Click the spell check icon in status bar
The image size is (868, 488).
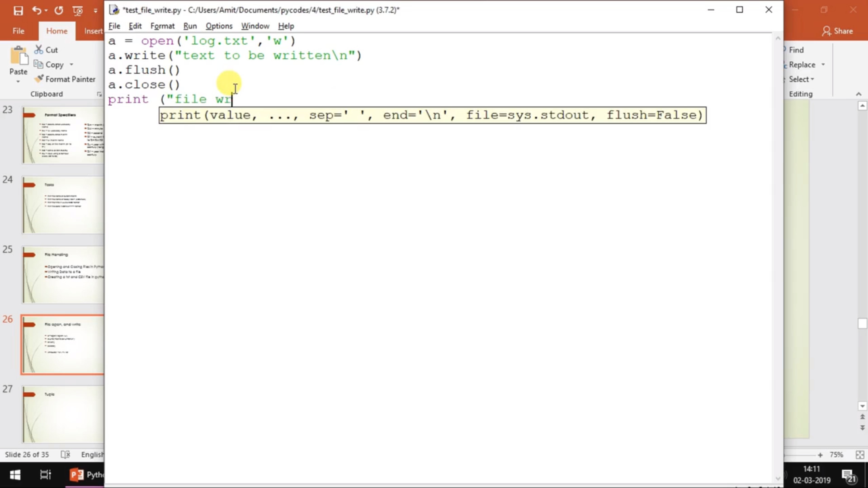(65, 455)
